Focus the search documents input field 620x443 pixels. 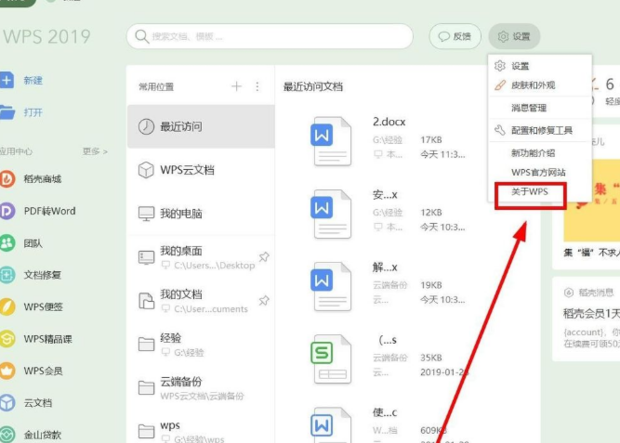coord(270,36)
